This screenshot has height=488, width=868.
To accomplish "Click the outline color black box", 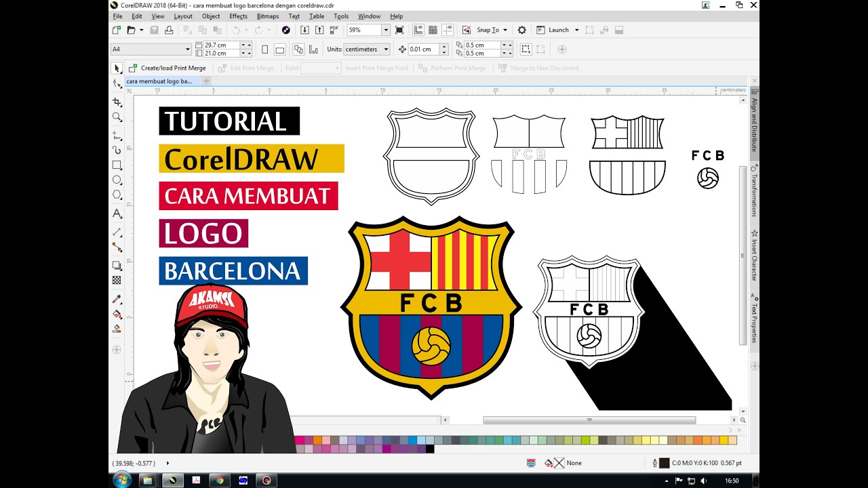I will pos(665,463).
